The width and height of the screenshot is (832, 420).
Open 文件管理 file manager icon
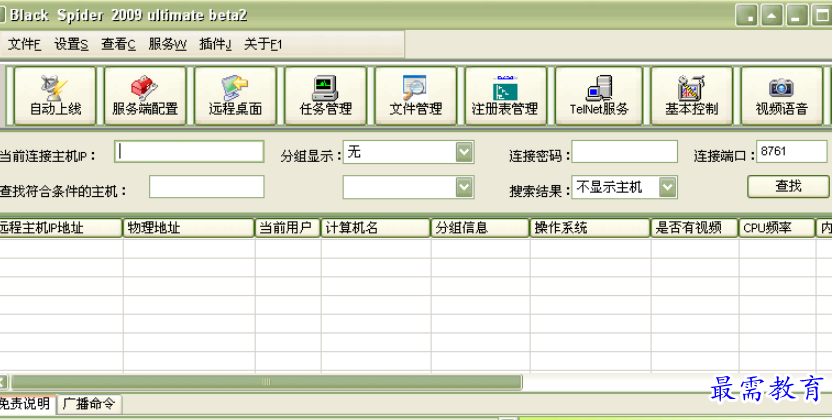click(415, 96)
